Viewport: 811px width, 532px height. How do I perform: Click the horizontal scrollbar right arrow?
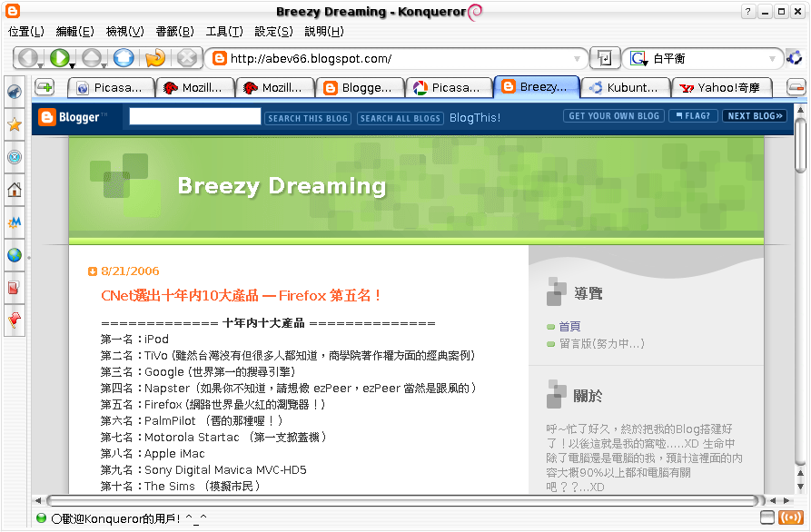(786, 500)
